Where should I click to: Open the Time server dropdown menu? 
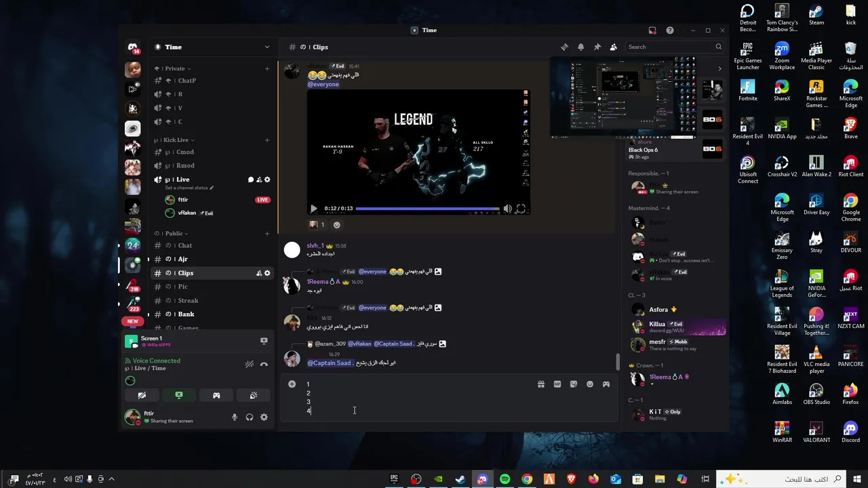pyautogui.click(x=212, y=47)
